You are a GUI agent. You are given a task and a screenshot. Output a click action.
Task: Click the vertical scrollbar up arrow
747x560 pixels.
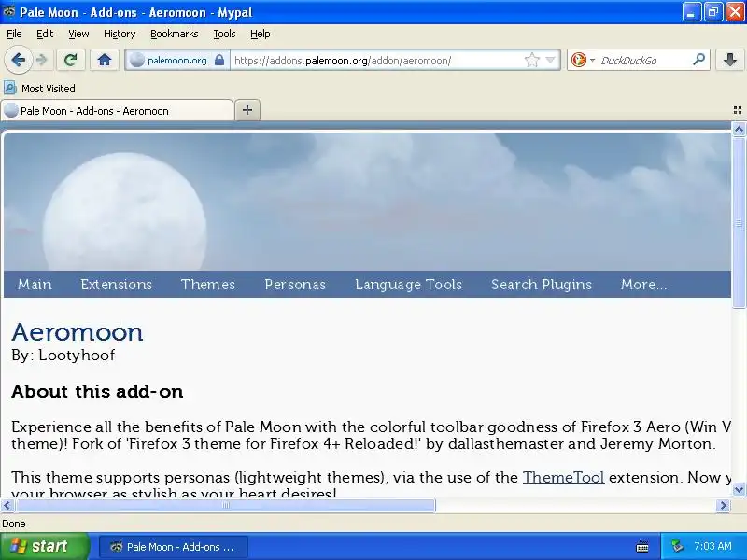pyautogui.click(x=739, y=129)
